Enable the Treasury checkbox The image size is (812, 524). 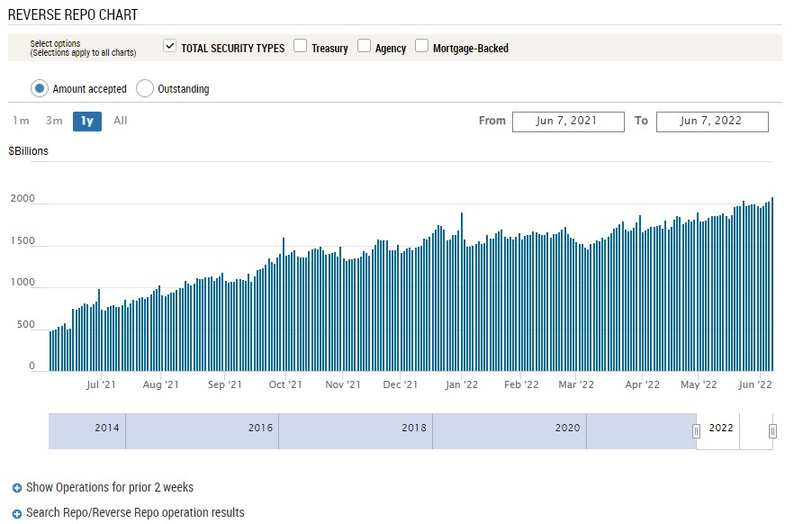click(300, 47)
